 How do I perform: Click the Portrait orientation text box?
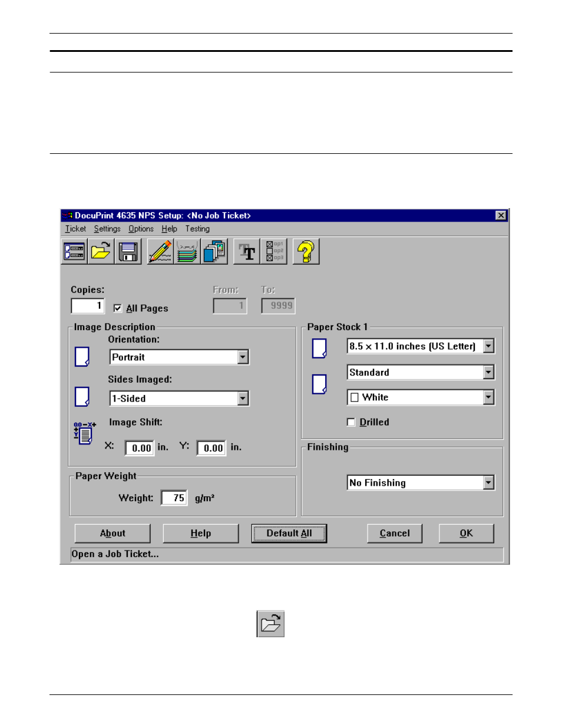point(174,357)
